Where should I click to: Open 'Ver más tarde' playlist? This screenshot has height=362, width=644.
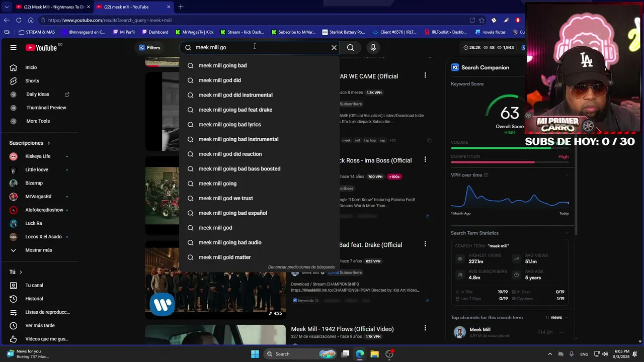click(39, 326)
